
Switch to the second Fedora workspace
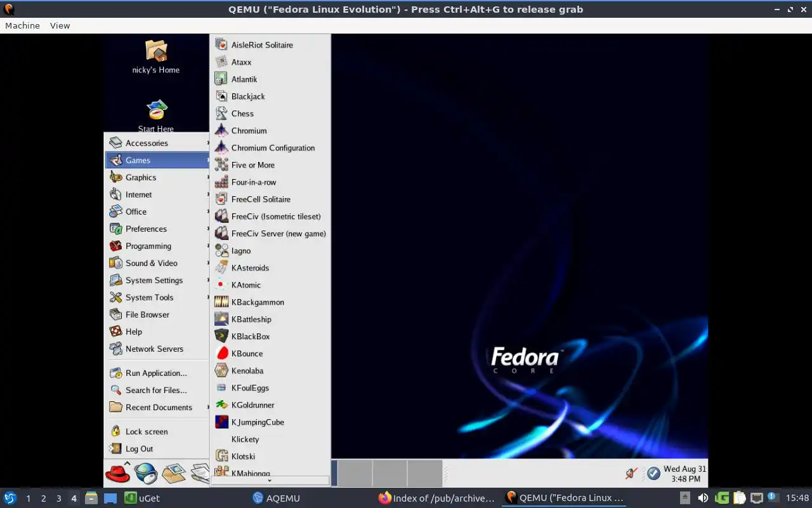click(355, 473)
